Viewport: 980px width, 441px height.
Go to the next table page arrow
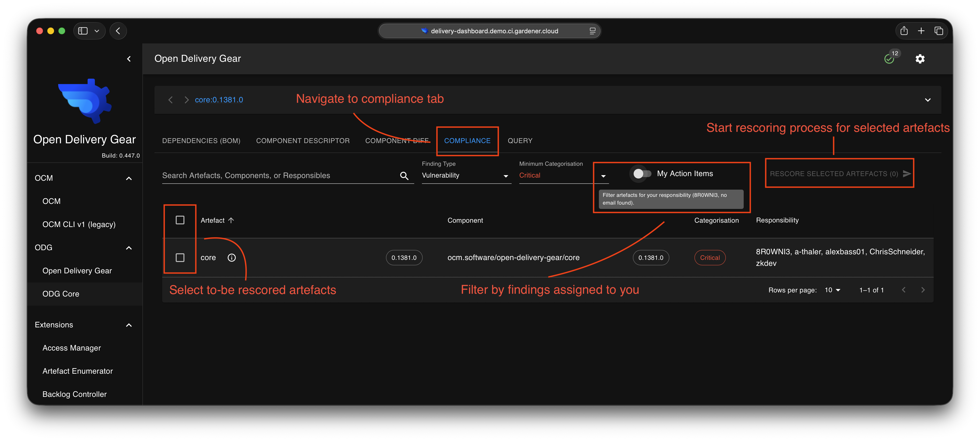coord(923,290)
